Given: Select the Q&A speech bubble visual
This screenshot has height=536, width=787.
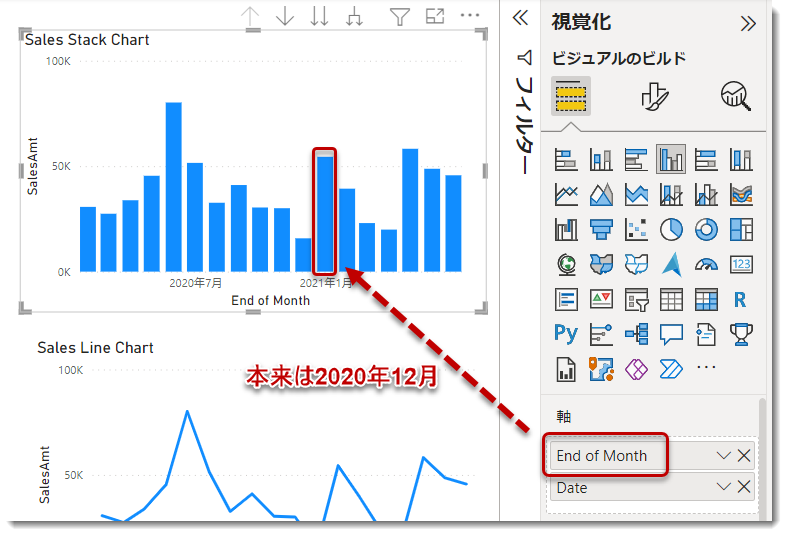Looking at the screenshot, I should click(671, 334).
